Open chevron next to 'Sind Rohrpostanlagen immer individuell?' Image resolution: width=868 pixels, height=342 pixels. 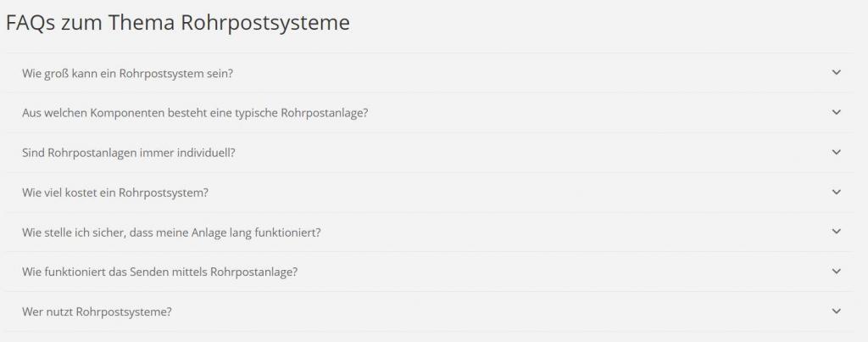pos(836,153)
